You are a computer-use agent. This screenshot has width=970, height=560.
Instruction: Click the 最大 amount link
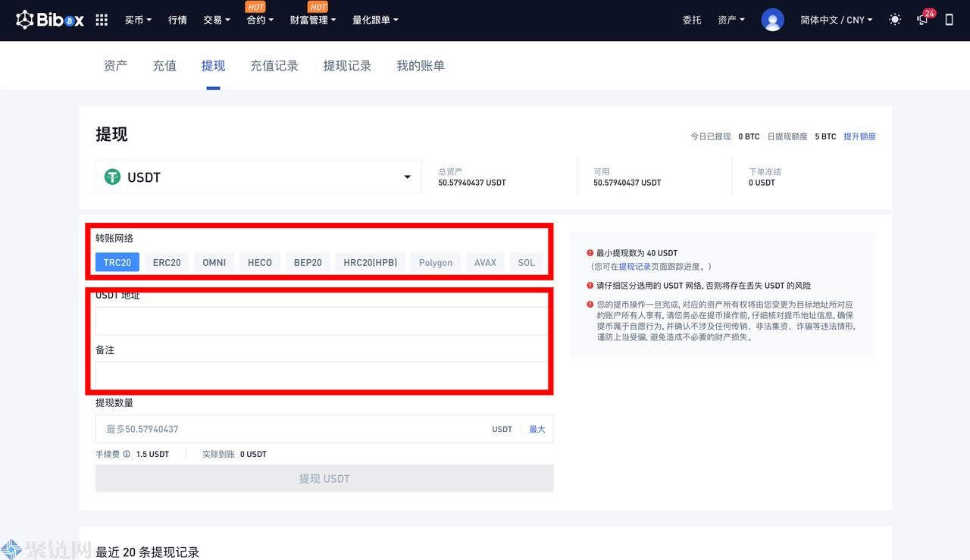coord(537,429)
